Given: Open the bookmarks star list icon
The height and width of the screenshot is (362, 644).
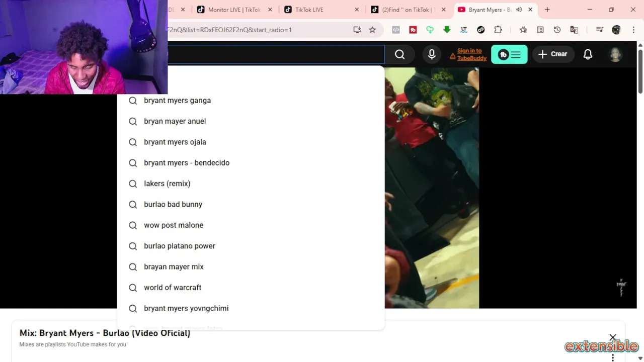Looking at the screenshot, I should [523, 30].
